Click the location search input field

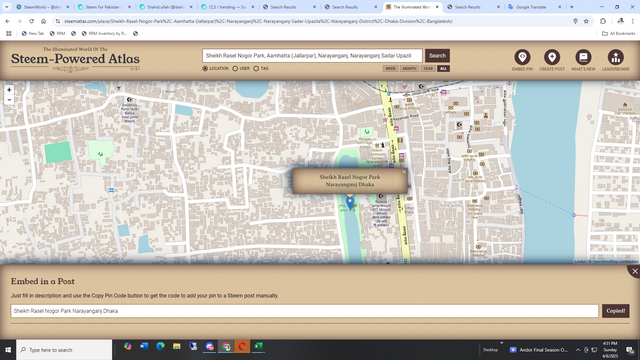[x=312, y=56]
